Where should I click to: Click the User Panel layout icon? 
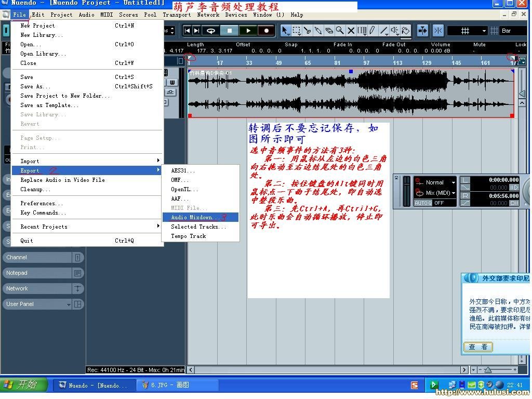click(x=77, y=304)
